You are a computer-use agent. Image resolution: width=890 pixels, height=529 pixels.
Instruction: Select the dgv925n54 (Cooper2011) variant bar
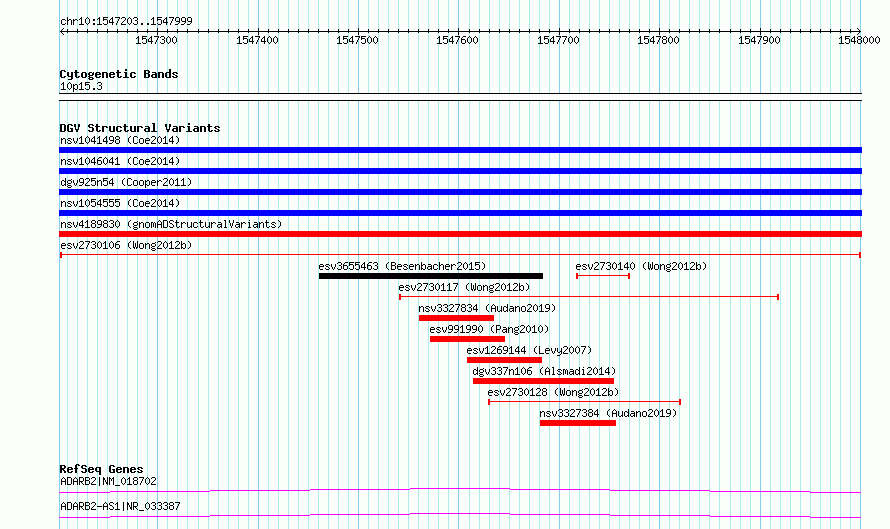coord(460,192)
